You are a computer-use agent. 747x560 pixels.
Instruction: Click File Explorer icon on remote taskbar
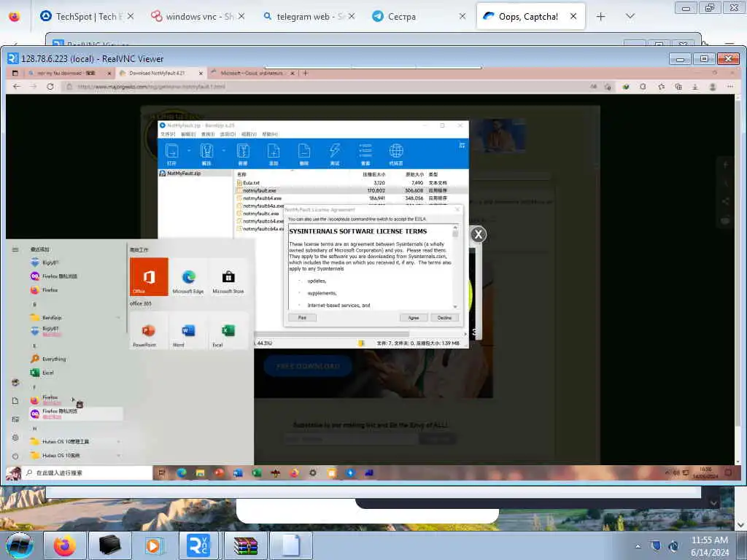200,472
